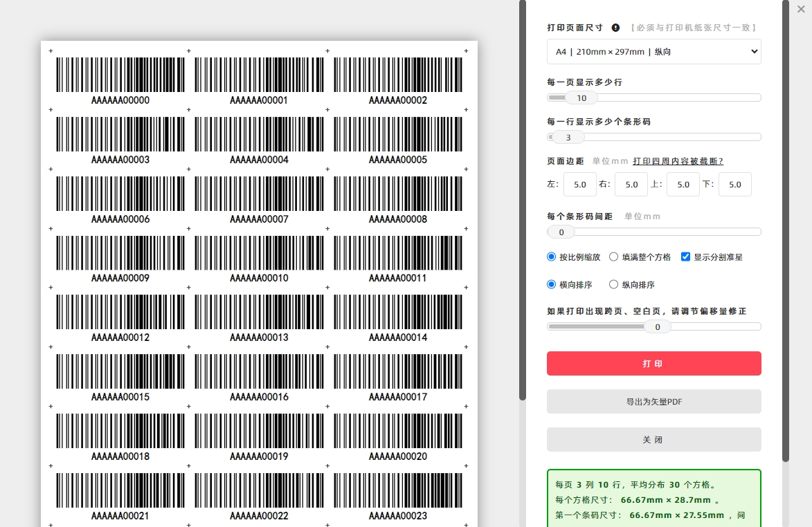Image resolution: width=812 pixels, height=527 pixels.
Task: Click the text AAAAAA00017
Action: click(x=398, y=397)
